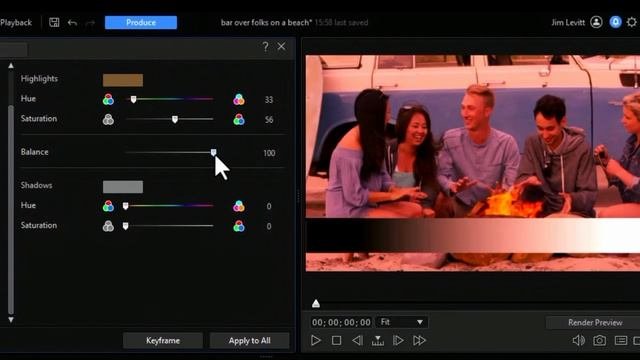Open the Playback menu
Viewport: 640px width, 360px height.
tap(16, 22)
